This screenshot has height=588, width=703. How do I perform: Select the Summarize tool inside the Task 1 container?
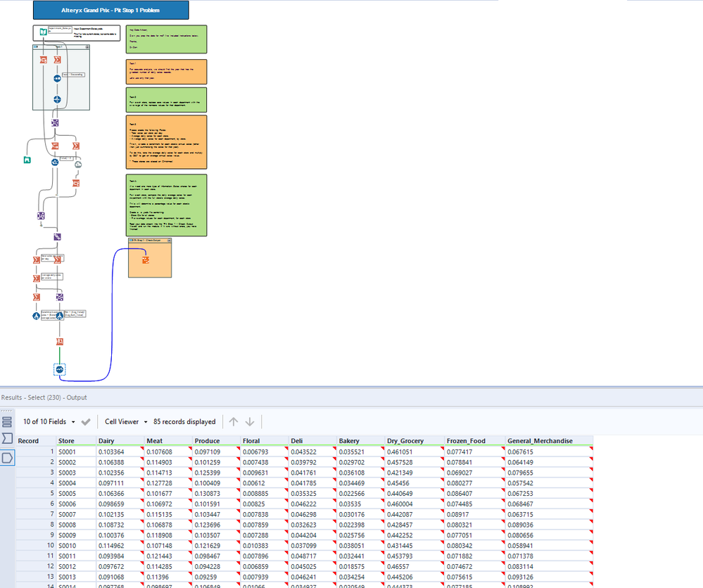(x=57, y=59)
